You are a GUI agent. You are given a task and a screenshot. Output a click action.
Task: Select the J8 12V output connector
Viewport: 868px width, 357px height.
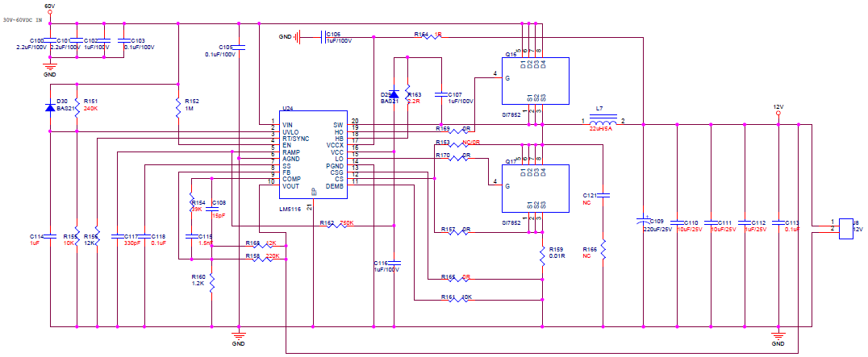tap(846, 229)
